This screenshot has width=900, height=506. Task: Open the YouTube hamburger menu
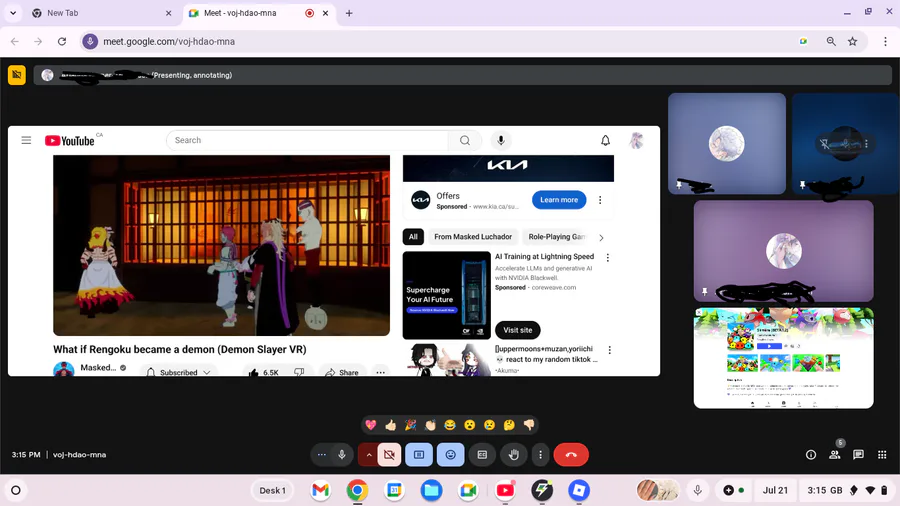[26, 141]
